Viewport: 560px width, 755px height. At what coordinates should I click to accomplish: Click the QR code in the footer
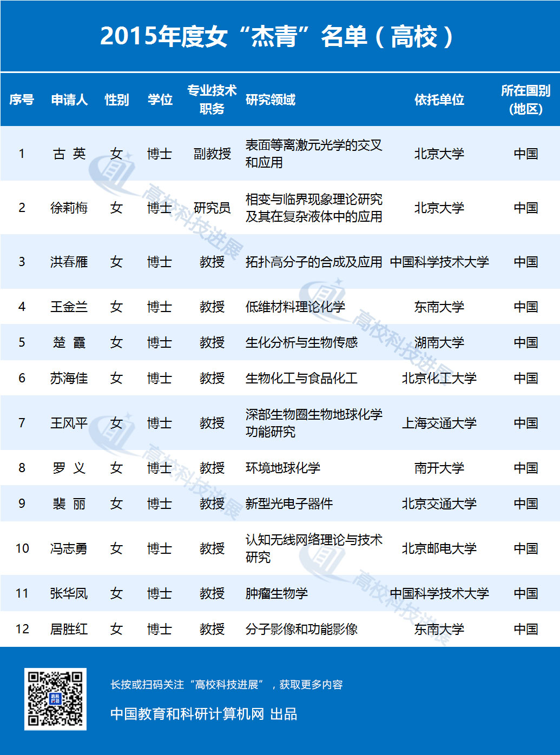(x=55, y=699)
